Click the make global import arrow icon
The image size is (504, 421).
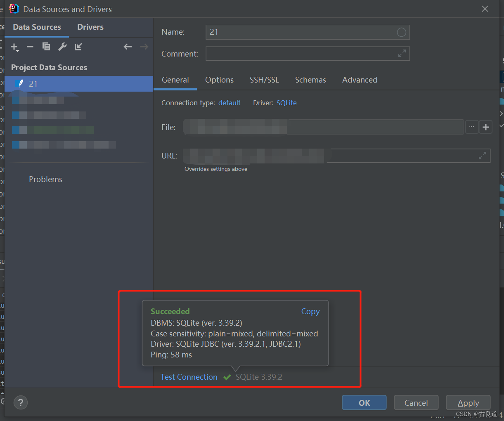[x=78, y=47]
